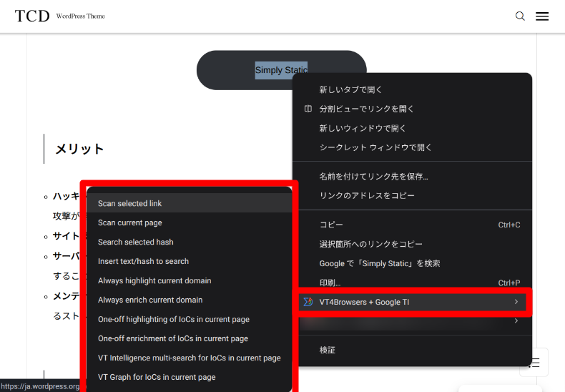Choose 選択箇所へのリンクをコピー
565x392 pixels.
click(x=412, y=244)
